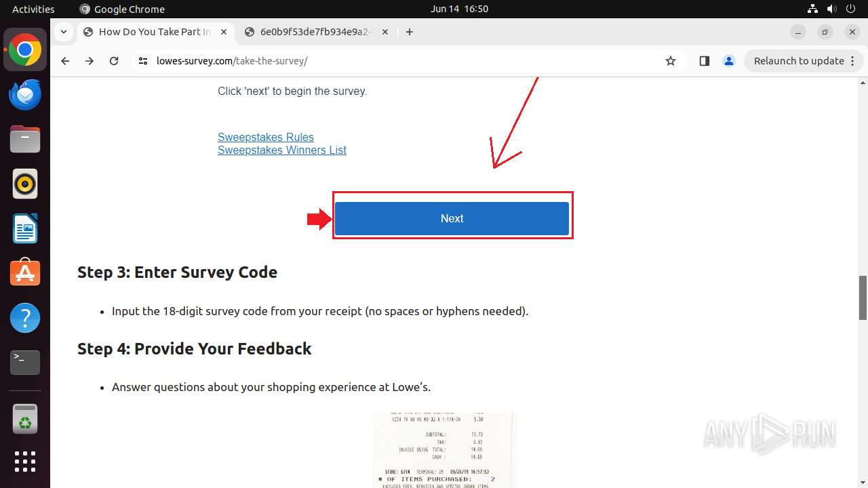This screenshot has height=488, width=868.
Task: Switch to the 6e0b9f53de7fb934e9a2 tab
Action: (316, 32)
